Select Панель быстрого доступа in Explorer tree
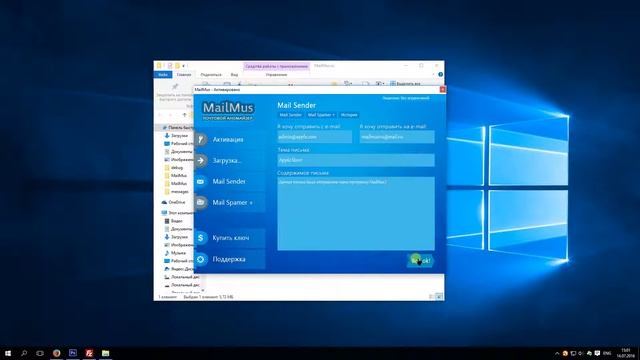This screenshot has height=360, width=640. pos(178,128)
